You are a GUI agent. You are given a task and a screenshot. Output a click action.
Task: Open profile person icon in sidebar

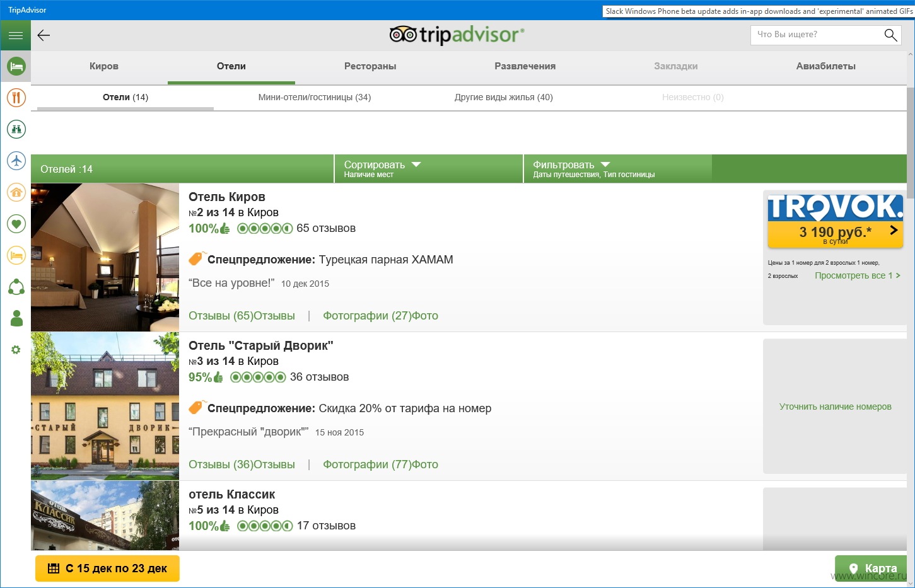click(16, 318)
